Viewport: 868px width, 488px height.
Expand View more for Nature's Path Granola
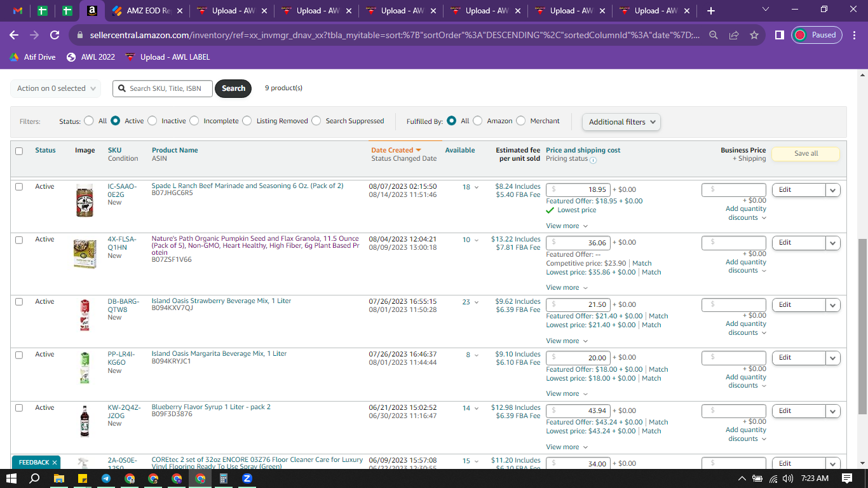click(x=567, y=288)
